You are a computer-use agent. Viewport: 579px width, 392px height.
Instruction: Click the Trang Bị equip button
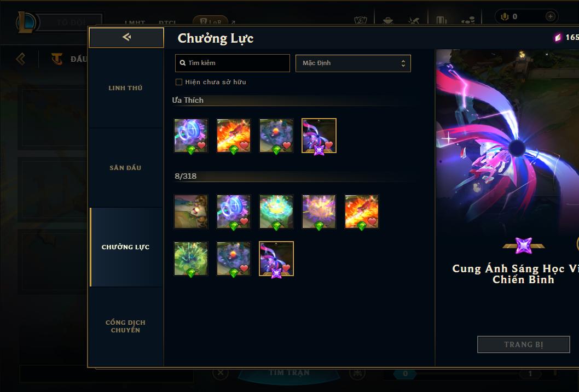524,344
